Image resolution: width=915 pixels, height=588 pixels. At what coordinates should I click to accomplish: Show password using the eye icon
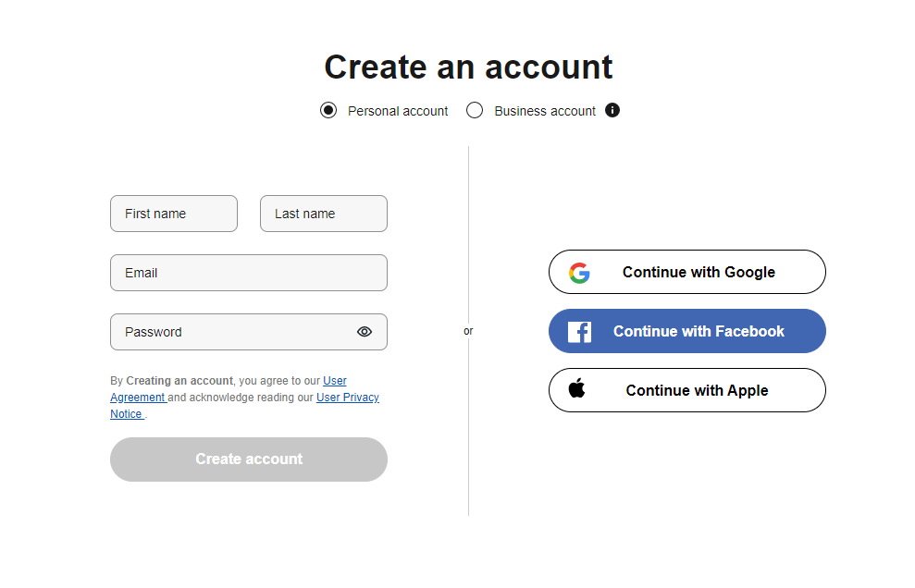(365, 332)
